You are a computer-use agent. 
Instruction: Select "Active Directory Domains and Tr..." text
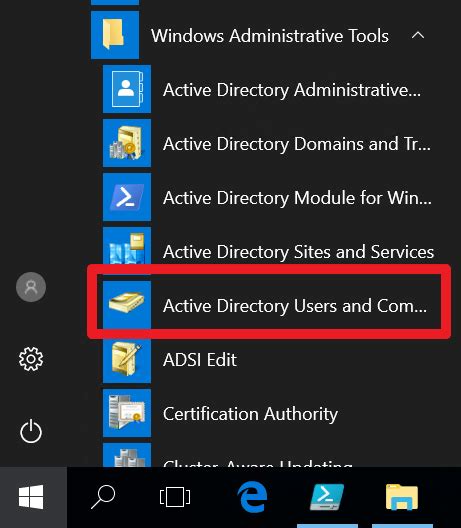pos(297,144)
